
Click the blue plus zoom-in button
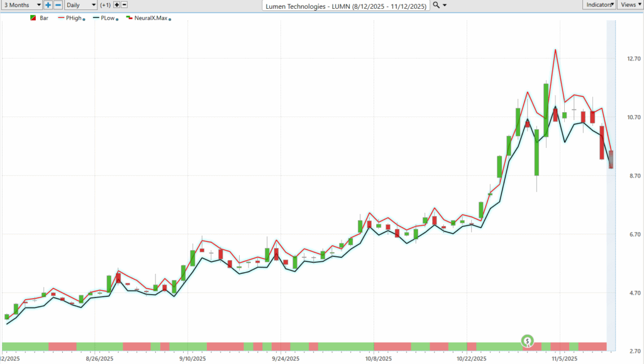[x=48, y=4]
